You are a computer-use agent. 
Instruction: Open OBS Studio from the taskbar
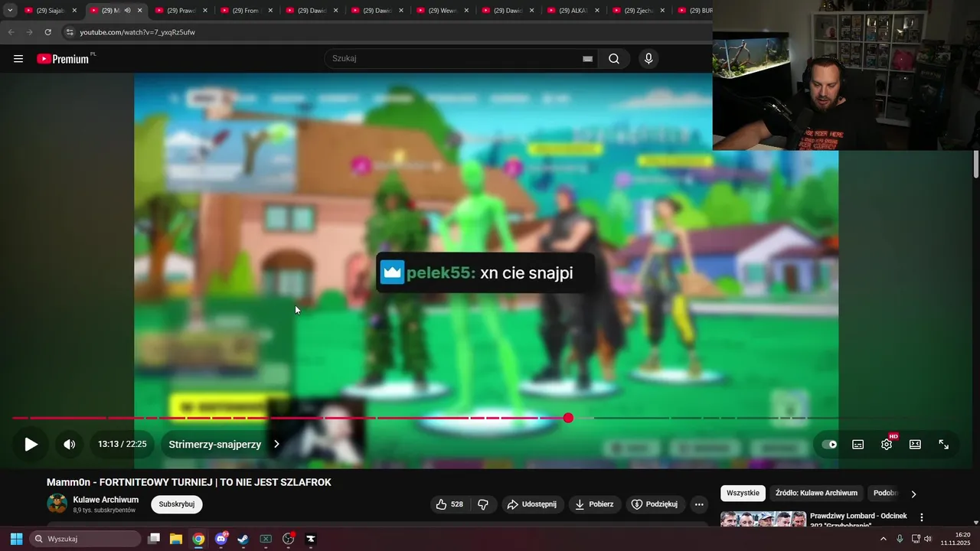point(289,539)
